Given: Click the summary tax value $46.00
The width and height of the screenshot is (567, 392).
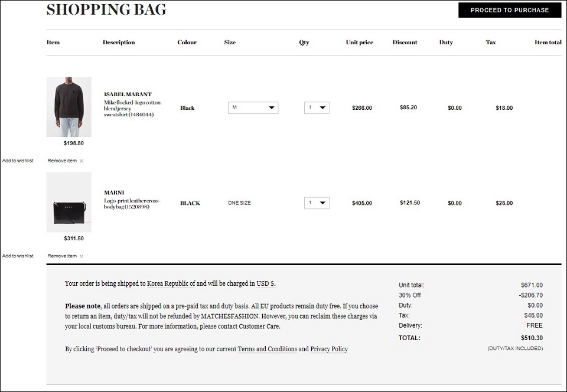Looking at the screenshot, I should [533, 315].
